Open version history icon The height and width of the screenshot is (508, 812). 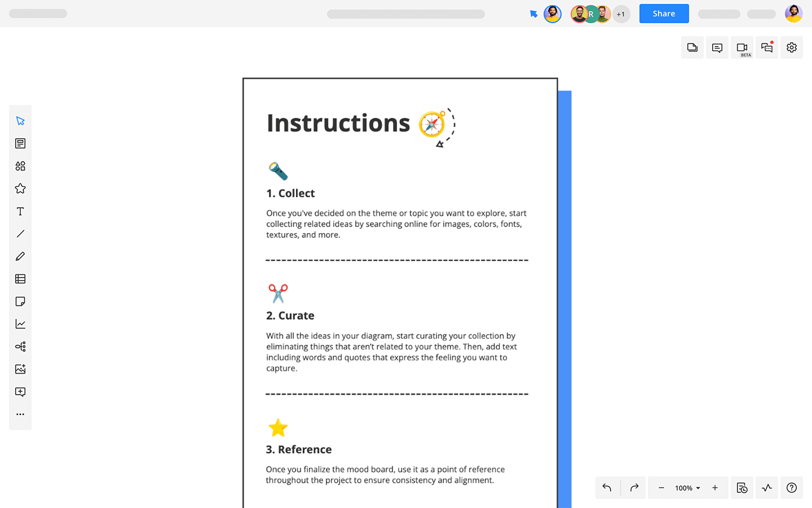click(x=742, y=488)
